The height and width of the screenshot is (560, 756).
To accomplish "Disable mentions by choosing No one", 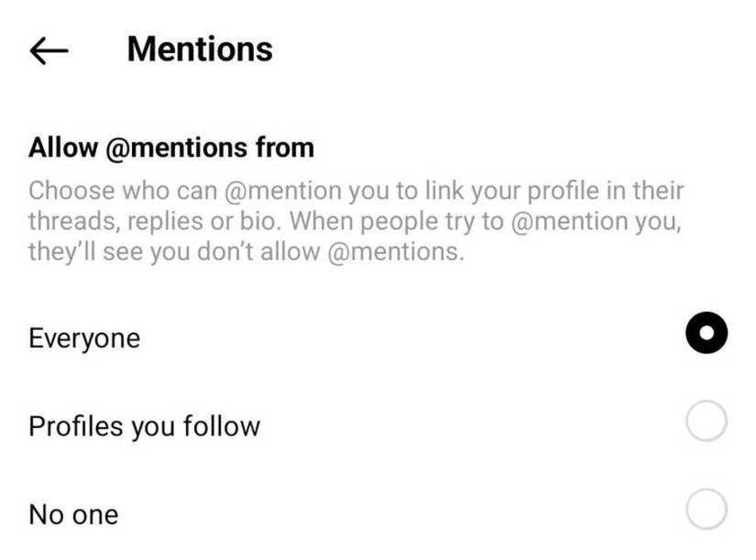I will click(706, 509).
